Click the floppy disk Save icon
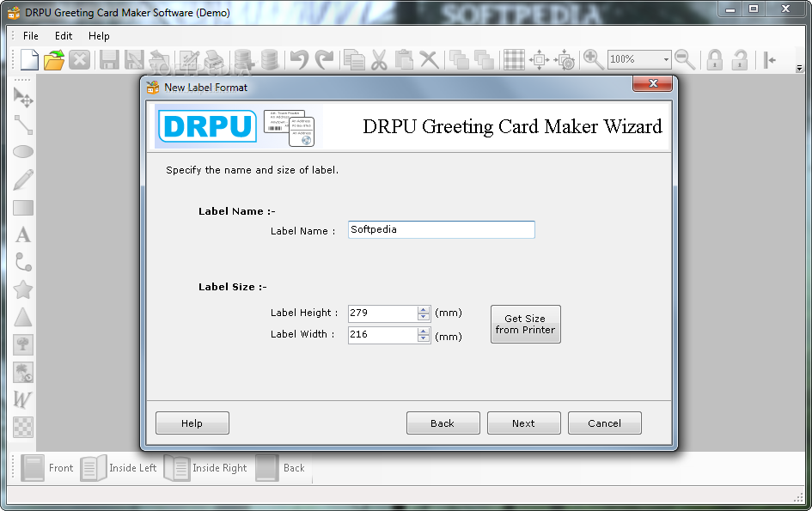Viewport: 812px width, 511px height. click(109, 59)
